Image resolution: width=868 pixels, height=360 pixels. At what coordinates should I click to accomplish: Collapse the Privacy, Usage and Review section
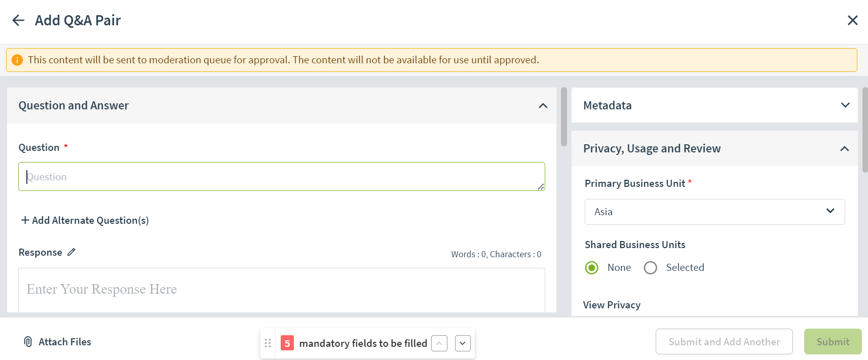(x=845, y=148)
